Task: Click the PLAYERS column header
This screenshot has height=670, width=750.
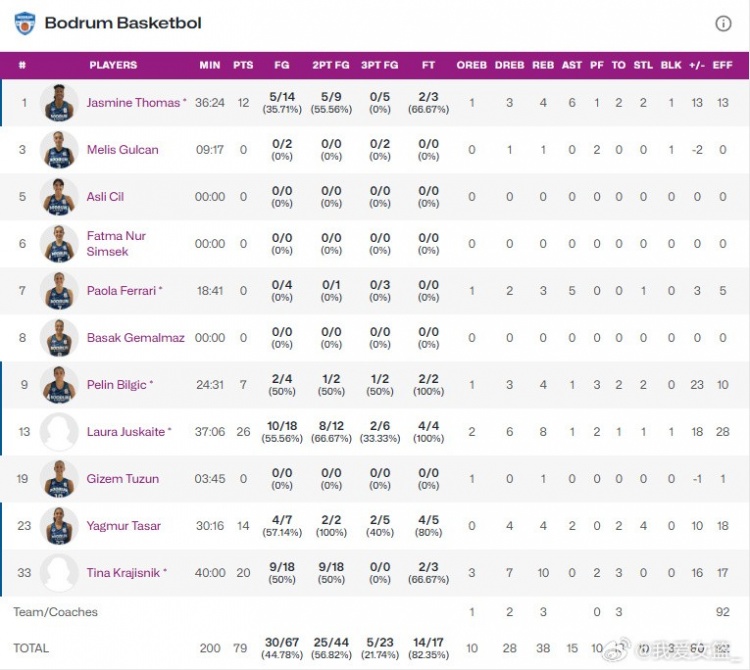Action: coord(113,65)
